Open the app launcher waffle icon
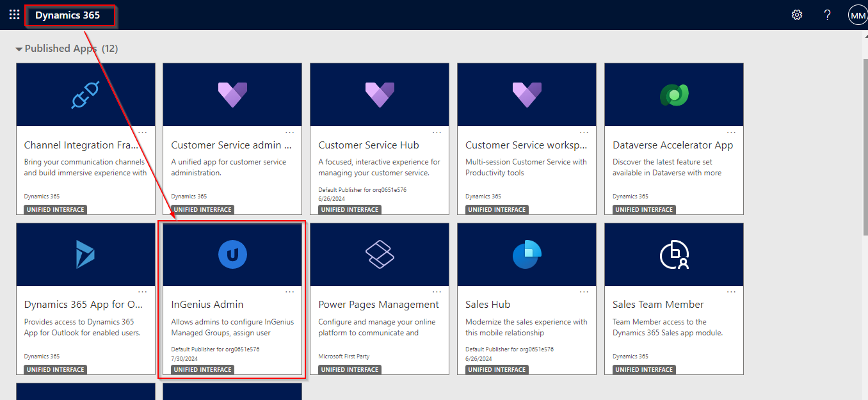Viewport: 868px width, 400px height. pos(14,15)
